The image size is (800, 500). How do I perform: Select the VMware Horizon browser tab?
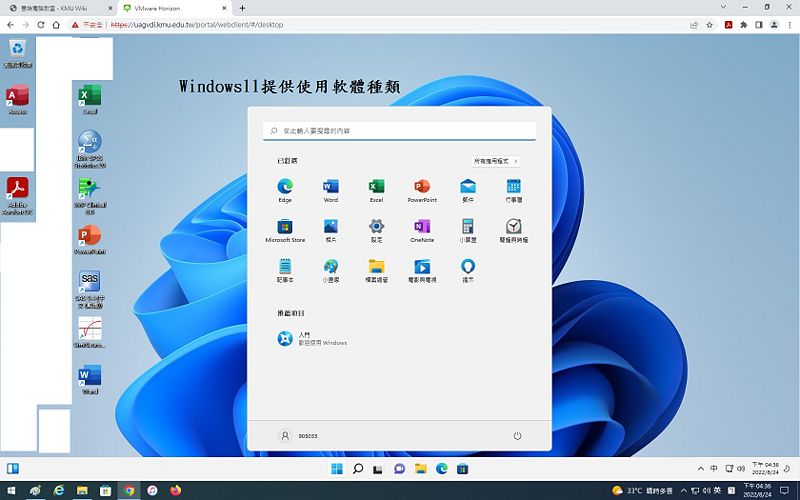pyautogui.click(x=174, y=8)
